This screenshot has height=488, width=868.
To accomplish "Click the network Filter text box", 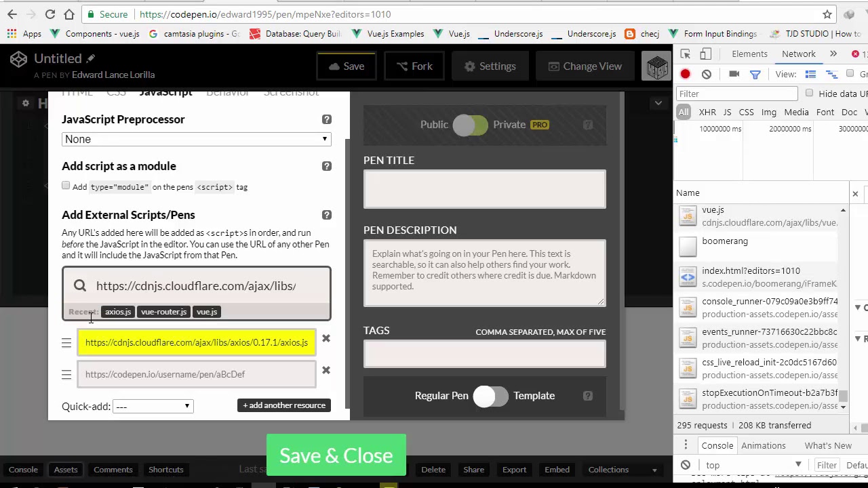I will point(737,94).
